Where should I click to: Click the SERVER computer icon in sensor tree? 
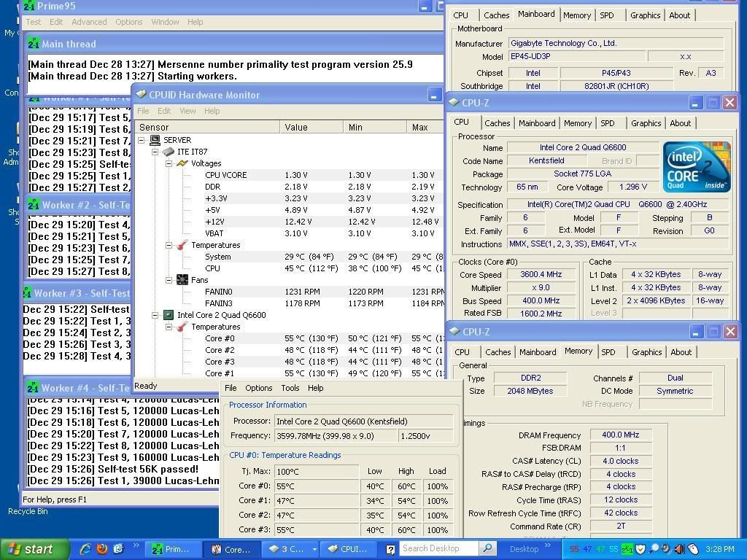[155, 140]
